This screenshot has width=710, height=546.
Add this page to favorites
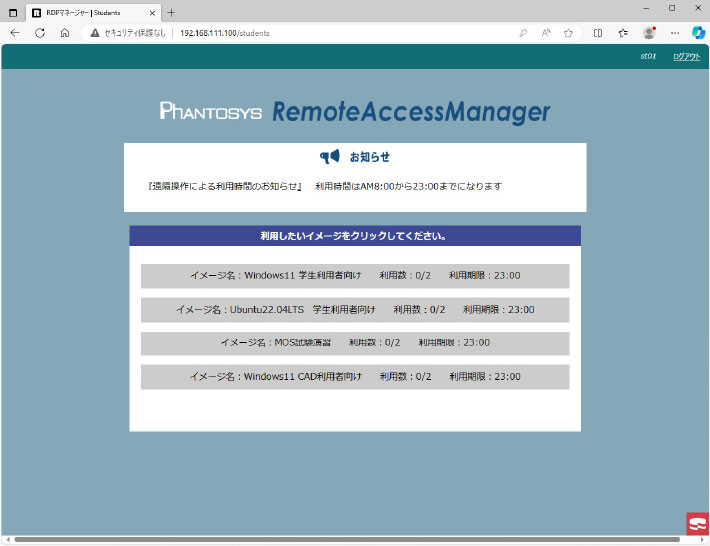pos(568,33)
